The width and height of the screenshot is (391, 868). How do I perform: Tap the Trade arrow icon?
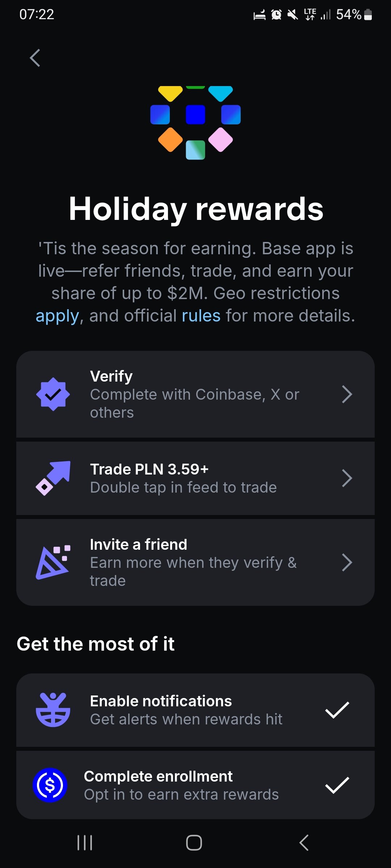click(x=53, y=478)
